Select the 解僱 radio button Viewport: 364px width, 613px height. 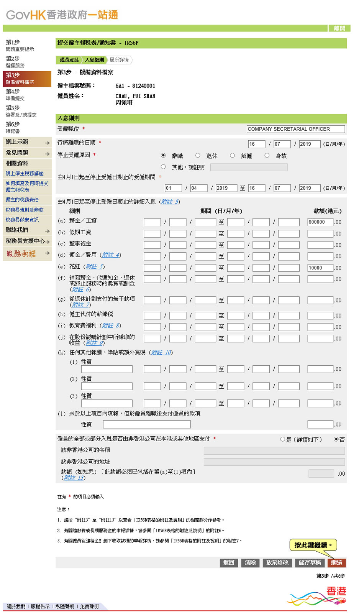click(x=232, y=156)
